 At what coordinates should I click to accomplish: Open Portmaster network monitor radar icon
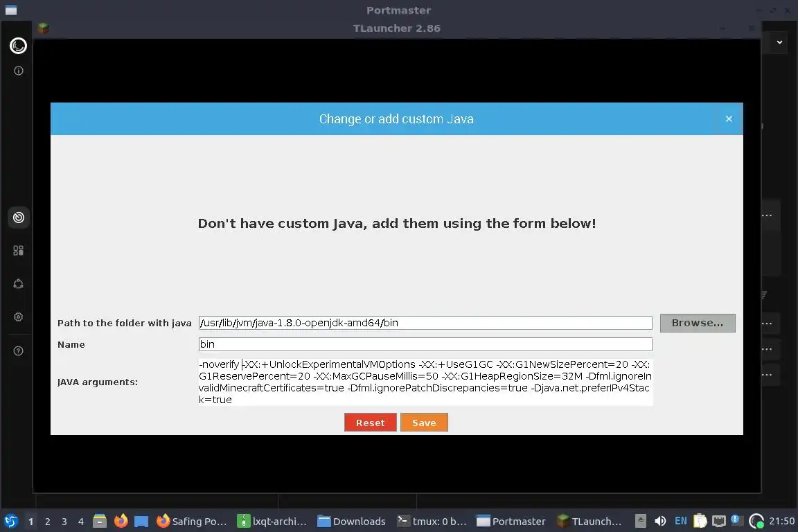point(18,218)
